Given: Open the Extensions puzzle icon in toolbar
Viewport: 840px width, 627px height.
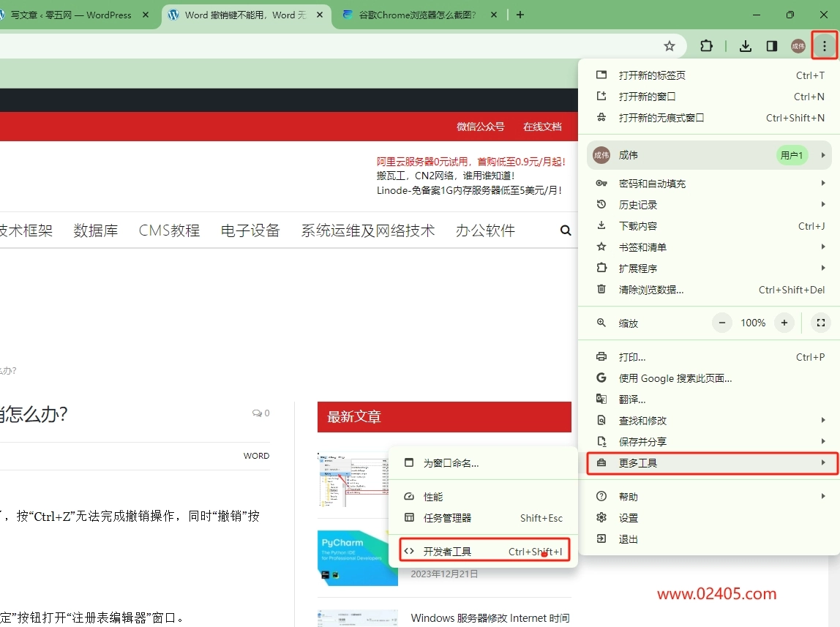Looking at the screenshot, I should pos(706,46).
